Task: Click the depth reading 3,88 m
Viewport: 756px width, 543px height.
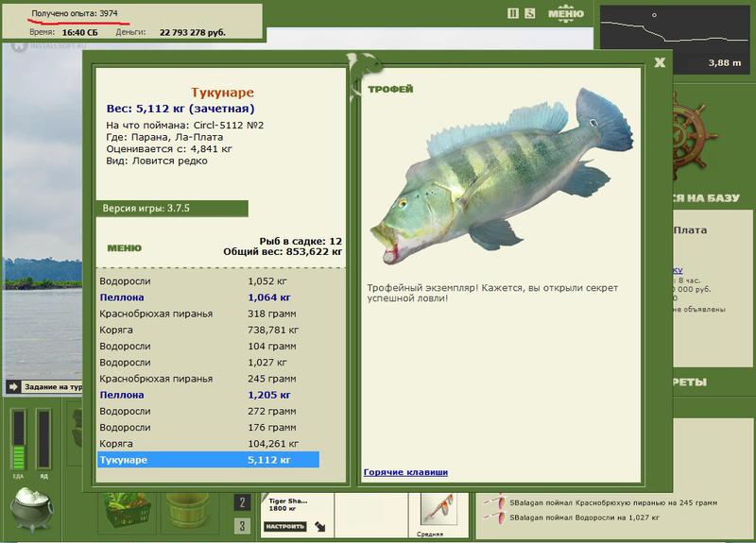Action: (725, 62)
